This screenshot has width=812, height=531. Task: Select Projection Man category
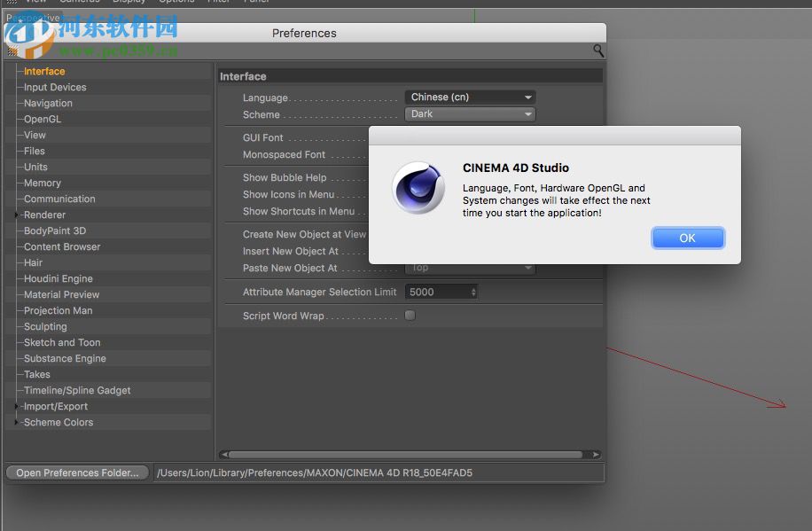click(58, 310)
